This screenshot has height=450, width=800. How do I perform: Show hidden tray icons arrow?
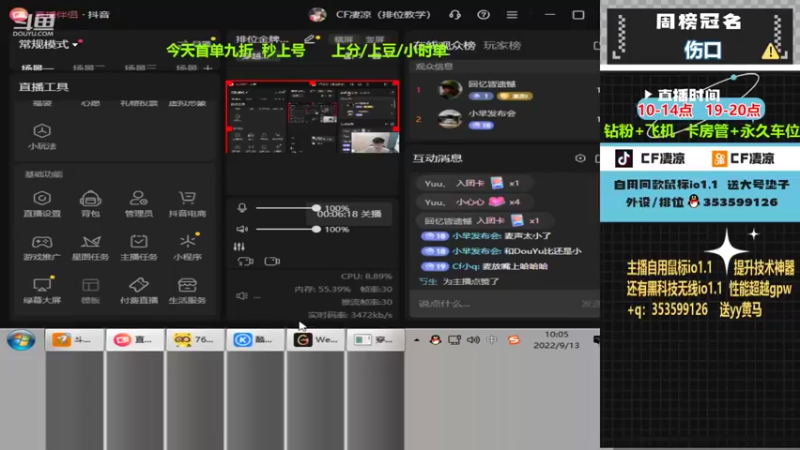pos(416,340)
